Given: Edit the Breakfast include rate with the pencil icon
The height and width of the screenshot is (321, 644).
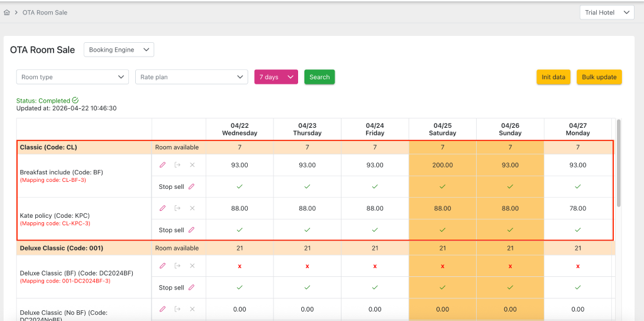Looking at the screenshot, I should 162,165.
